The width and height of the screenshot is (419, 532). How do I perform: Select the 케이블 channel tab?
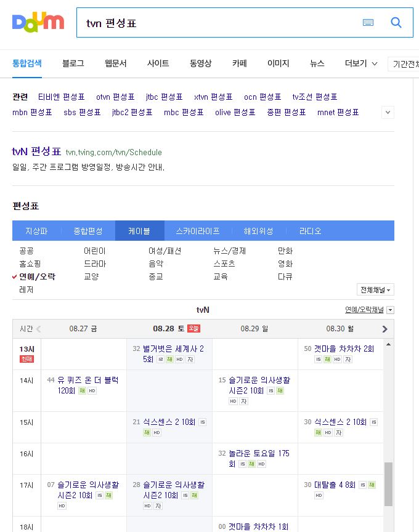click(139, 231)
